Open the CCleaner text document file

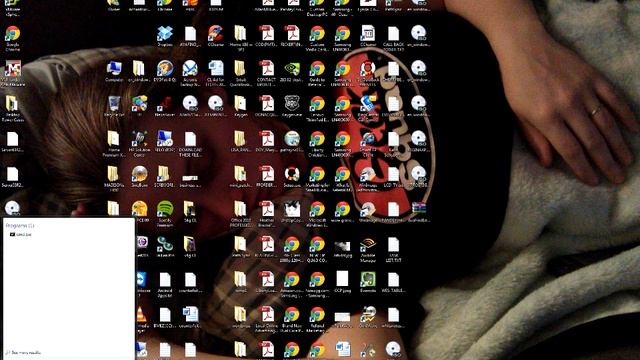click(x=368, y=36)
